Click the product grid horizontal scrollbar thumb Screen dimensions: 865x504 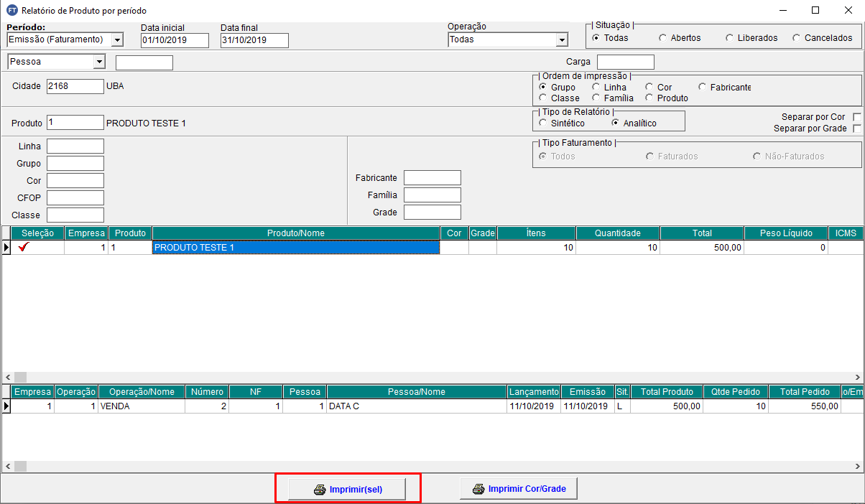[x=20, y=377]
